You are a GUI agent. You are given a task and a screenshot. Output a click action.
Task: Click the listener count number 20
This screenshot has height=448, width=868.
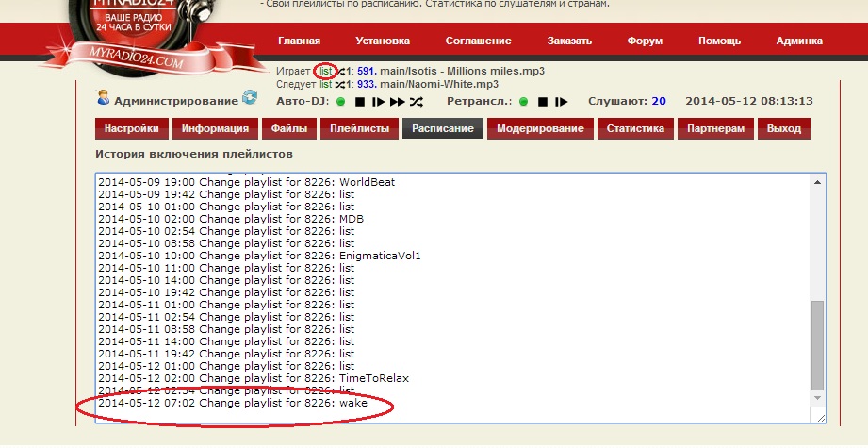pyautogui.click(x=658, y=101)
